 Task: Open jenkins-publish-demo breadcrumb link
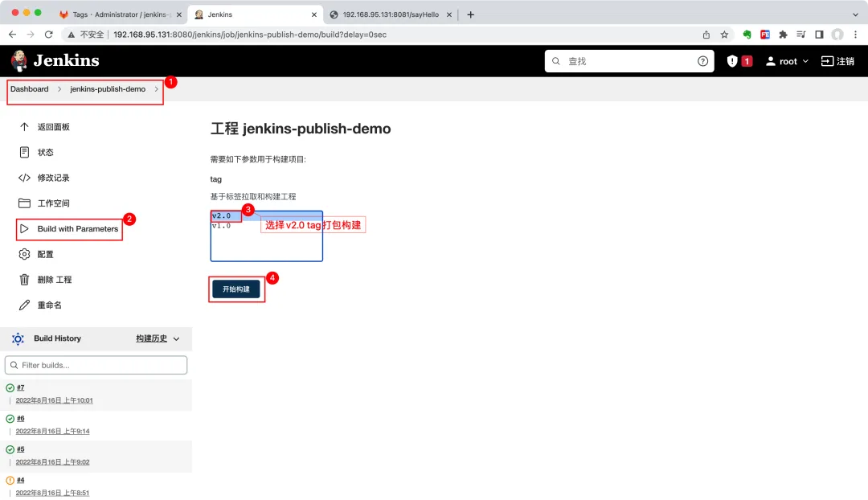(108, 89)
